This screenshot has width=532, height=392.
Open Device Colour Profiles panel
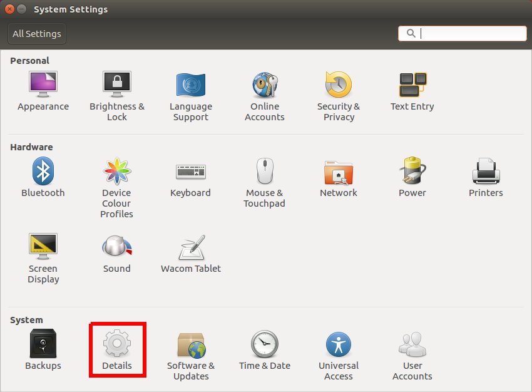click(x=116, y=188)
